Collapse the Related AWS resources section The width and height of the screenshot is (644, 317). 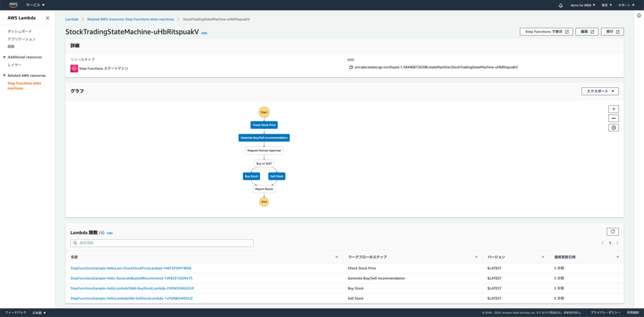click(5, 76)
